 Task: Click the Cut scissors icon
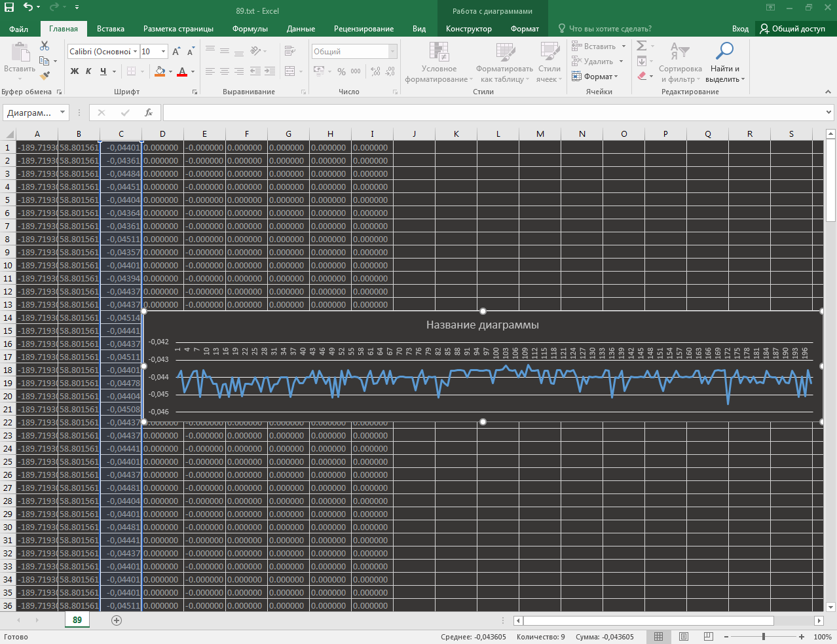tap(45, 46)
